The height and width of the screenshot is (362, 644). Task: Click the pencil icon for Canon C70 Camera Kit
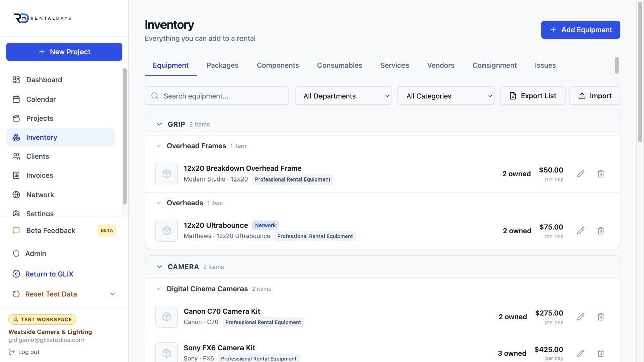[x=581, y=317]
